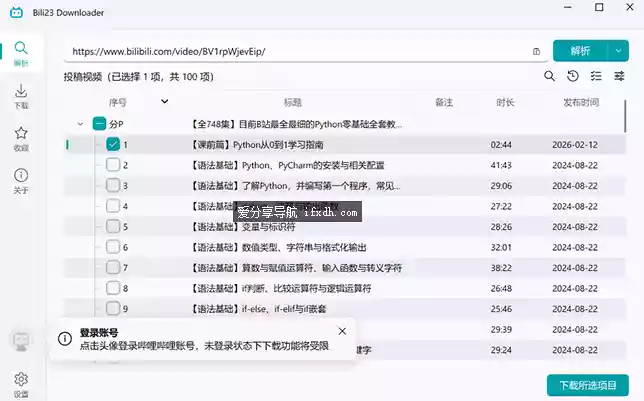Click duration 41:43 cell

(501, 165)
